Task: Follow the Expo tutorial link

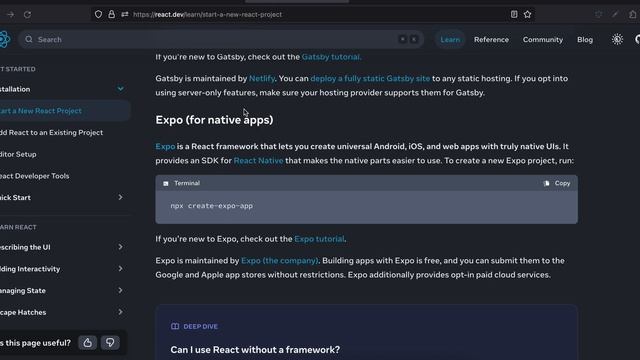Action: tap(319, 239)
